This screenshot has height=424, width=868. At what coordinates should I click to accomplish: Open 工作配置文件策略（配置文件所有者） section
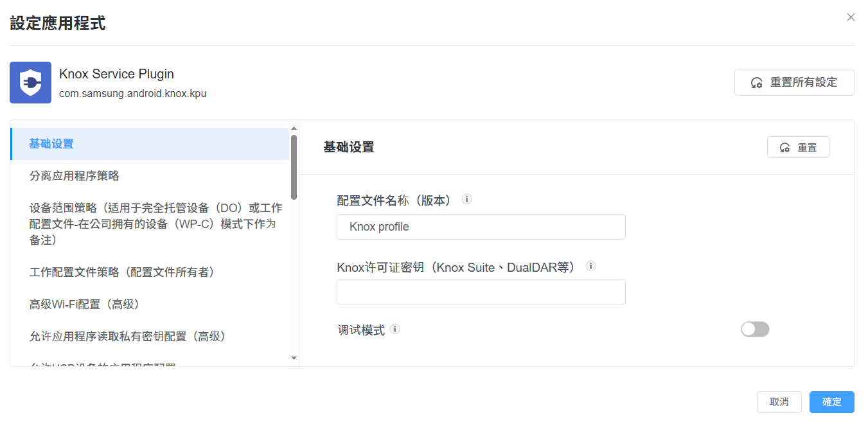(x=150, y=272)
